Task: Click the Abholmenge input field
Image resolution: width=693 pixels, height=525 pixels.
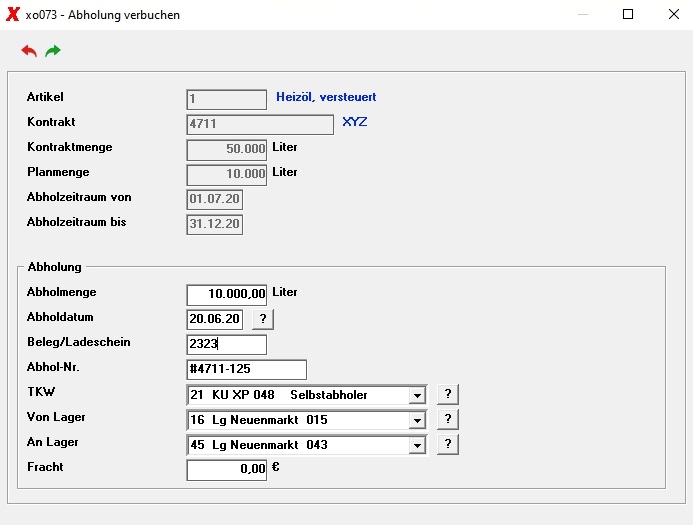Action: 227,295
